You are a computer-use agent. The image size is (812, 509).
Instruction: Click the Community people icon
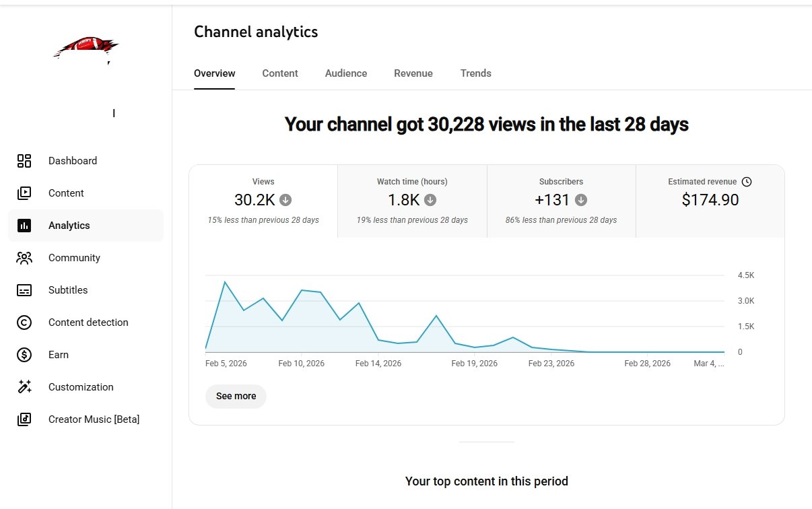(x=24, y=258)
